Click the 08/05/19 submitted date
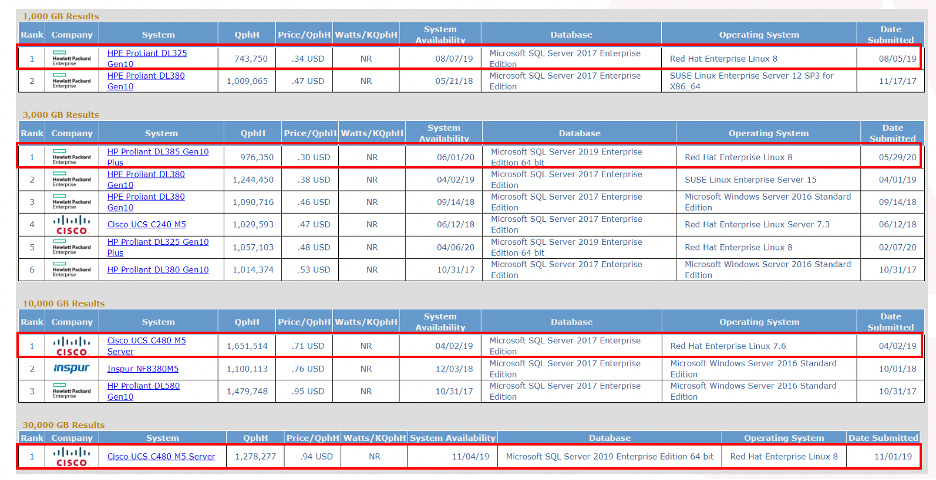This screenshot has width=936, height=480. coord(898,59)
